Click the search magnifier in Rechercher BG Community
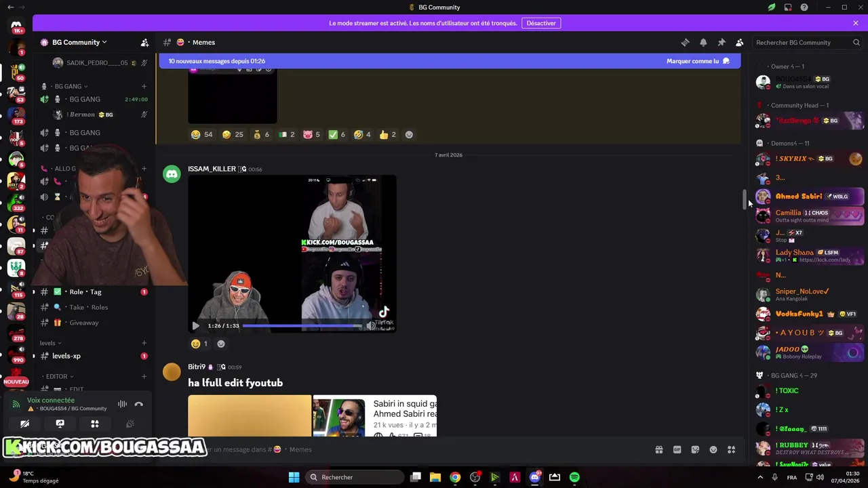The height and width of the screenshot is (488, 868). (x=856, y=42)
